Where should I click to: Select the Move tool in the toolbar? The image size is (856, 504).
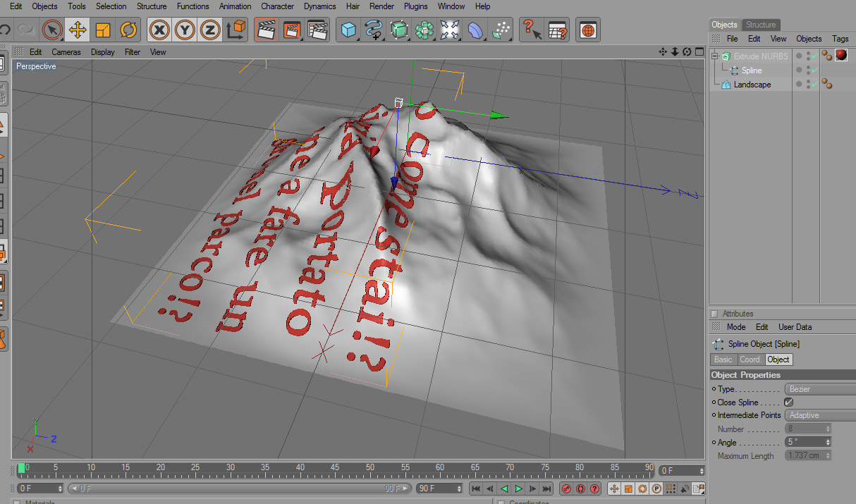pyautogui.click(x=78, y=30)
